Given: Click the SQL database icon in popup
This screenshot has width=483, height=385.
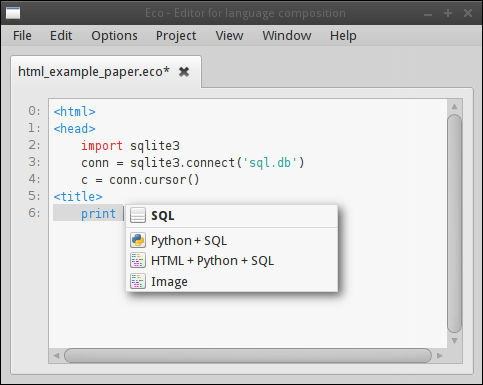Looking at the screenshot, I should 138,215.
